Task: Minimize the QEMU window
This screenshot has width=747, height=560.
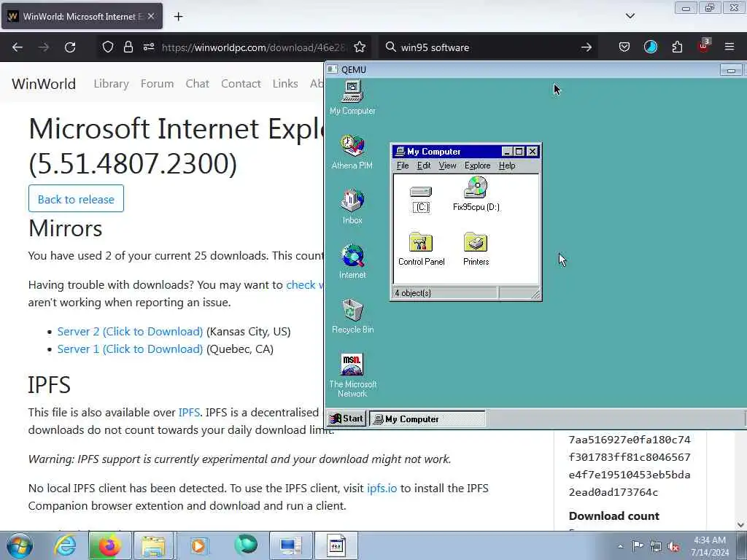Action: point(731,70)
